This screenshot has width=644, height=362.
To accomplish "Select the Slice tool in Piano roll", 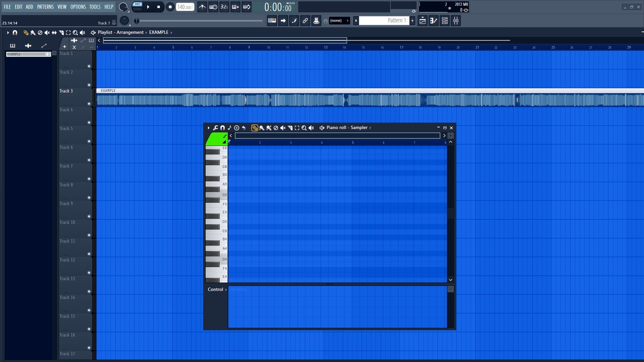I will click(290, 128).
